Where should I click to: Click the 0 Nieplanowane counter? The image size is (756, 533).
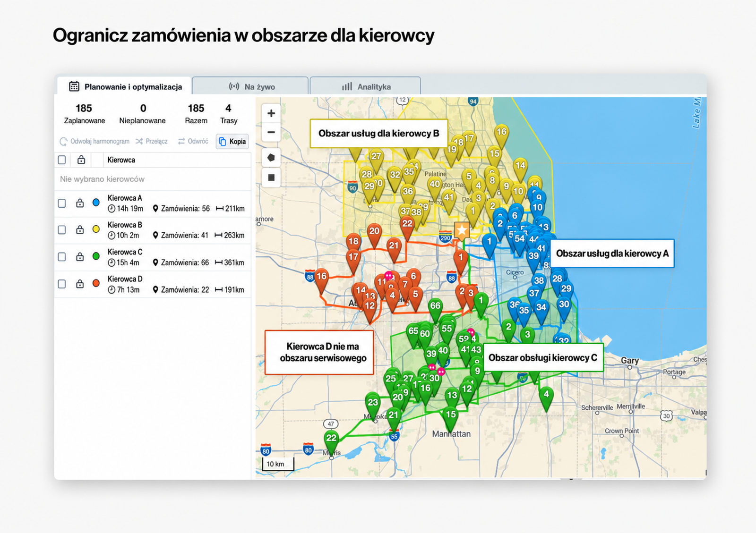click(142, 114)
